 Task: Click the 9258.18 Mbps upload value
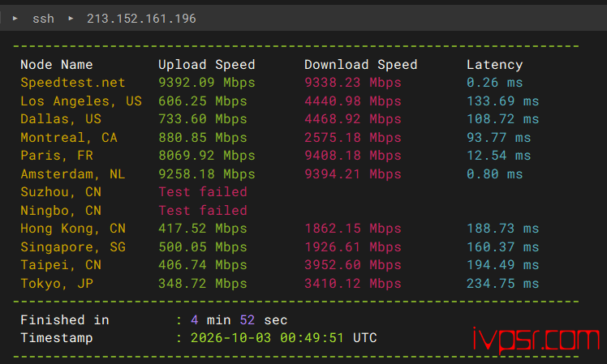click(x=207, y=174)
